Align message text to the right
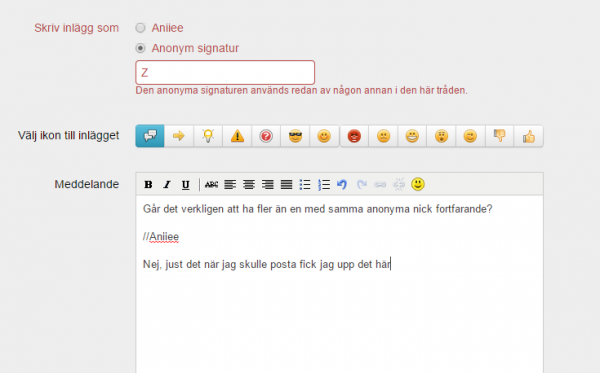 pos(267,185)
